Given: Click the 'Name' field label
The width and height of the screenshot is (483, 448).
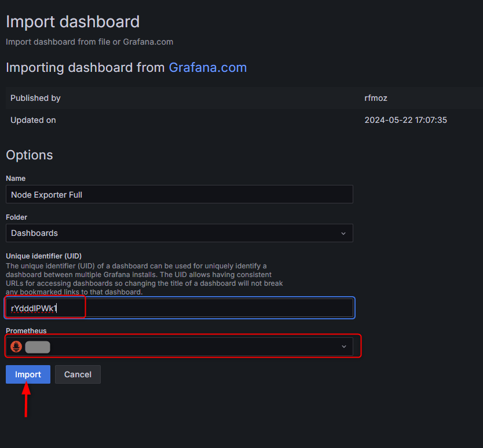Looking at the screenshot, I should [16, 178].
